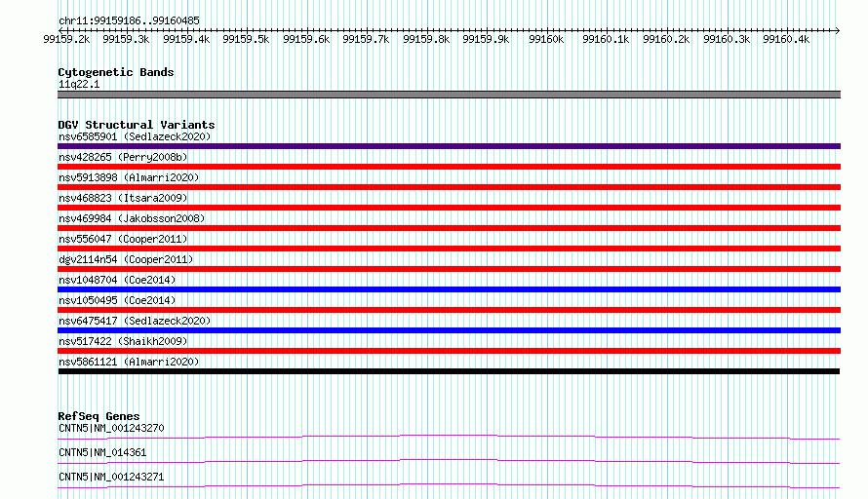Select variant label nsv6585901 (Sedlazeck2020)
Screen dimensions: 868x499
135,136
